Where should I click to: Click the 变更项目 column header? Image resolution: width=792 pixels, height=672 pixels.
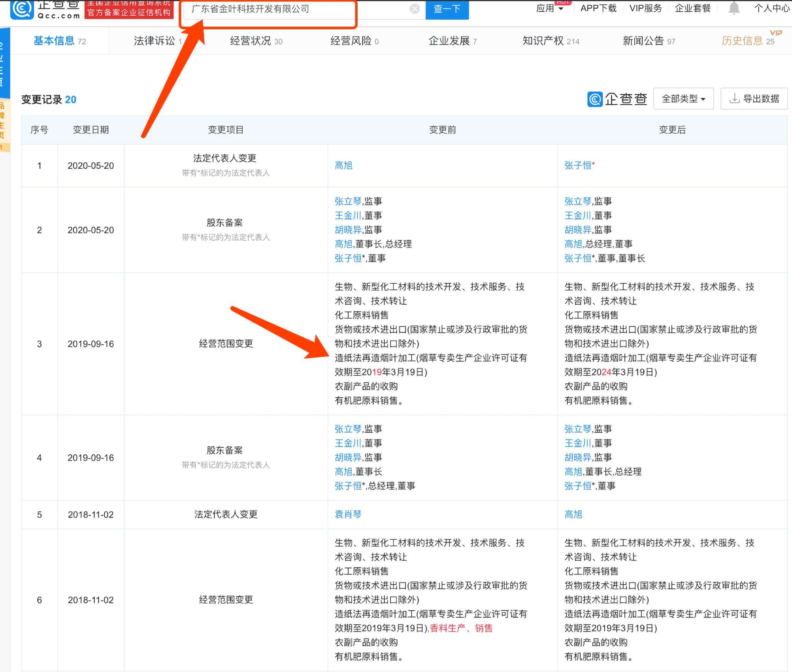(226, 130)
